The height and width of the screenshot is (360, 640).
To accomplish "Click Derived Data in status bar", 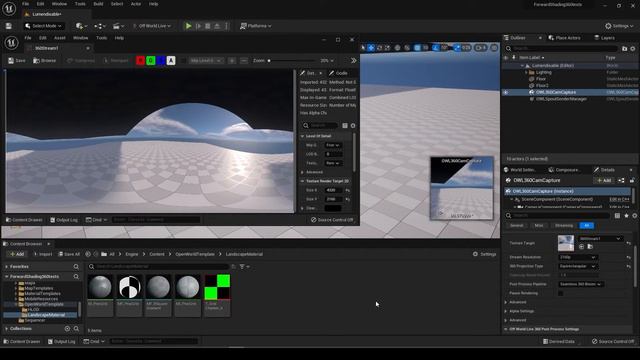I will click(559, 341).
